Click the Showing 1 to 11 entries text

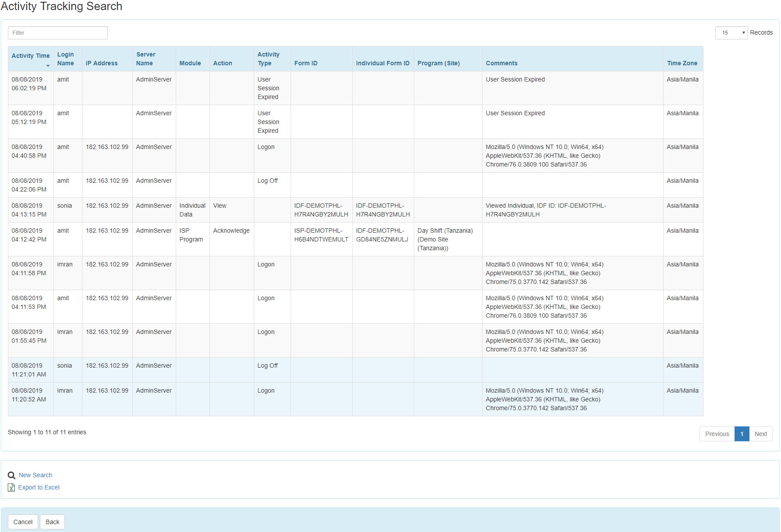(x=47, y=432)
